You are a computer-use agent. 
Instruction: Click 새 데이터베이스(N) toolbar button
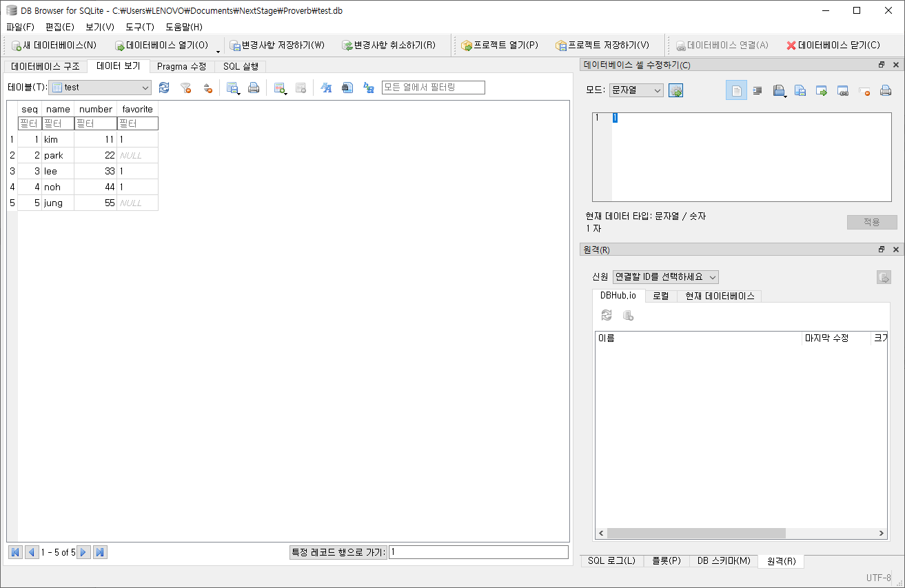point(54,45)
